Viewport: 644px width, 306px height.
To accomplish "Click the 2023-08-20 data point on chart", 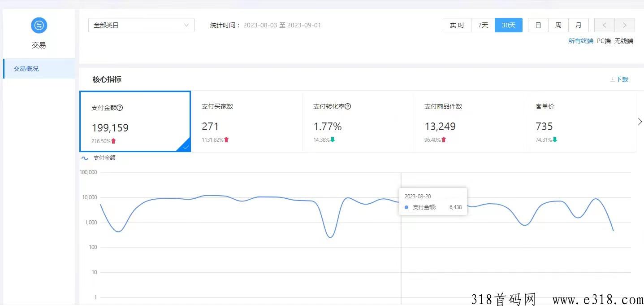I will [401, 202].
